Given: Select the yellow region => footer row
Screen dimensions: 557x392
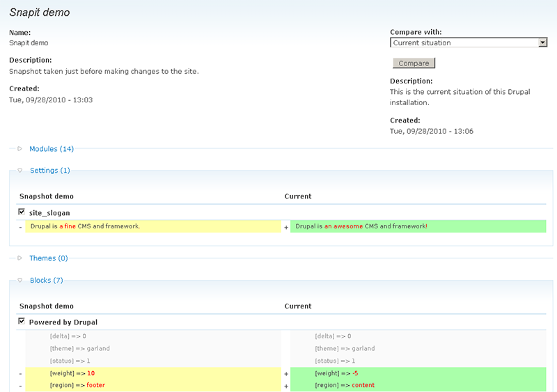Looking at the screenshot, I should 152,385.
